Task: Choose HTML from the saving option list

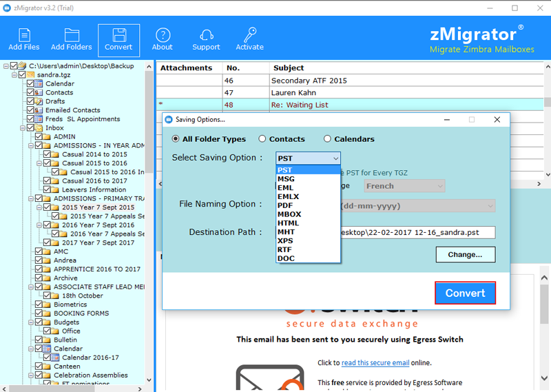Action: [x=308, y=223]
